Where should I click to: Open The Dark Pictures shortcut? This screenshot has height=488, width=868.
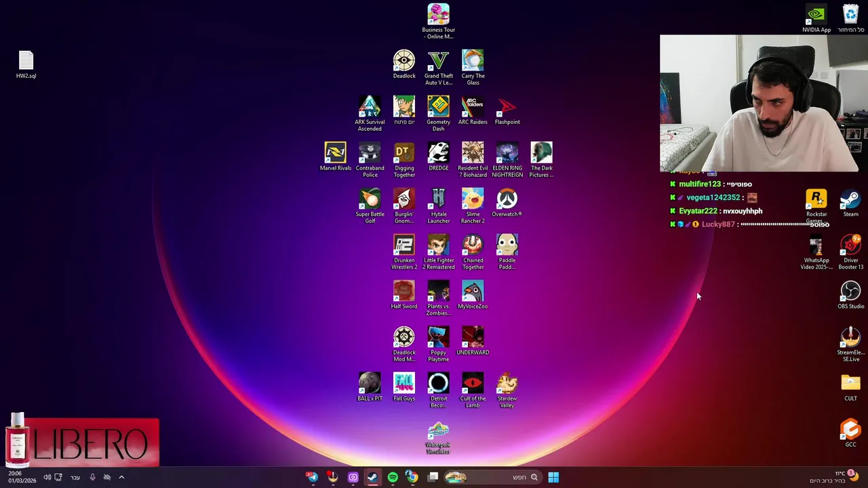pyautogui.click(x=541, y=159)
